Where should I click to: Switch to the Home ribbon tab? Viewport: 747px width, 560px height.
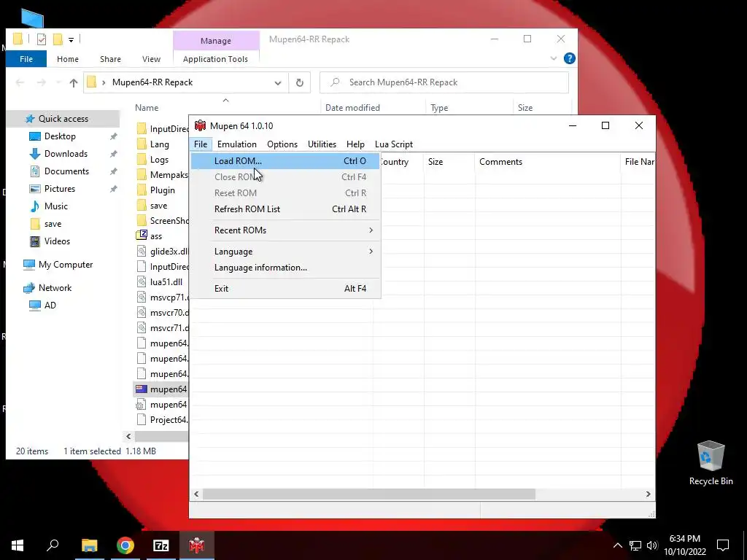68,59
